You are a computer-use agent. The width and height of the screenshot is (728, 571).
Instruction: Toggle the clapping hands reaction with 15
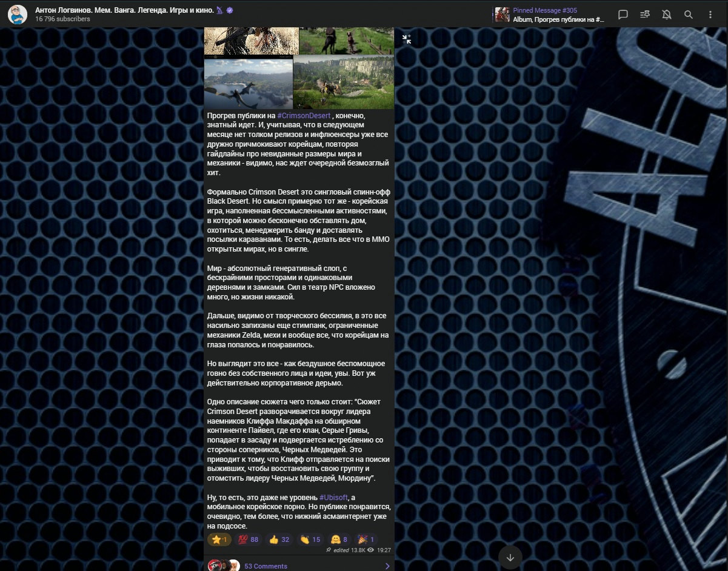[x=310, y=539]
